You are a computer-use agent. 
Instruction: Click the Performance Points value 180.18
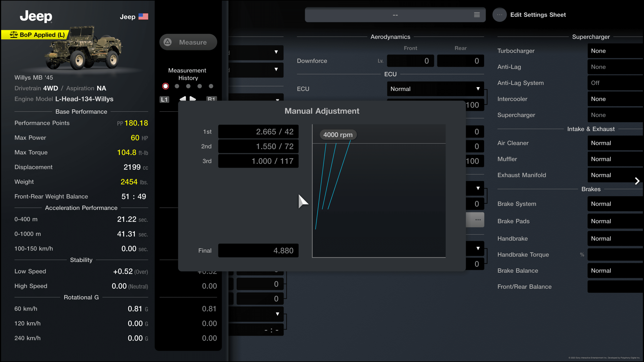pyautogui.click(x=136, y=123)
